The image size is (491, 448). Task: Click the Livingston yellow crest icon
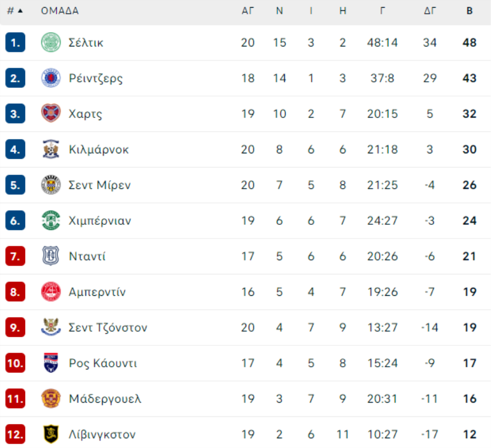click(51, 434)
